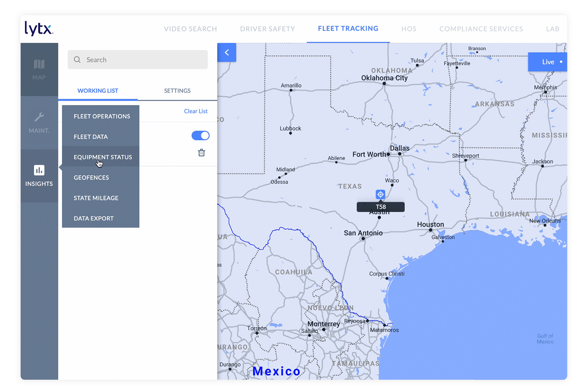
Task: Click the search magnifying glass icon
Action: pos(77,59)
